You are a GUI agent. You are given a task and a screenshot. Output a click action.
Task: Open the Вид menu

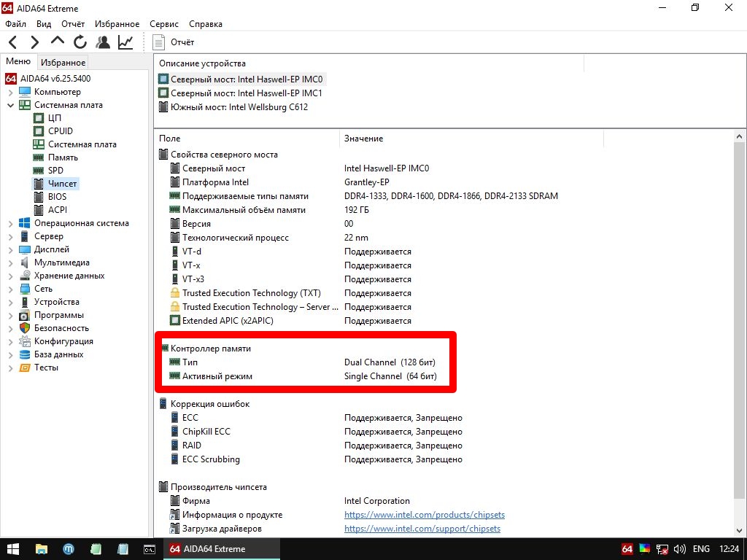point(44,24)
